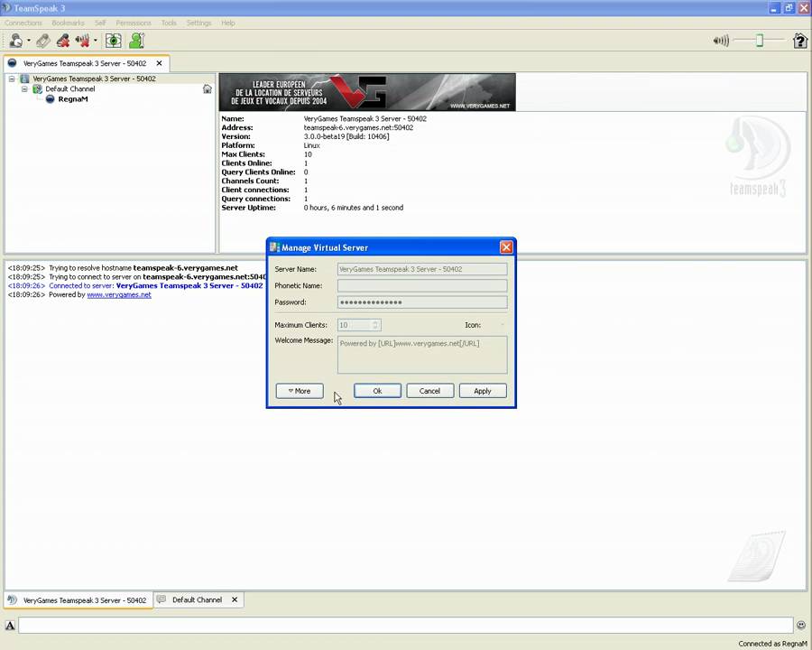Open the green contacts manager toolbar icon
Screen dimensions: 812x650
(x=137, y=41)
